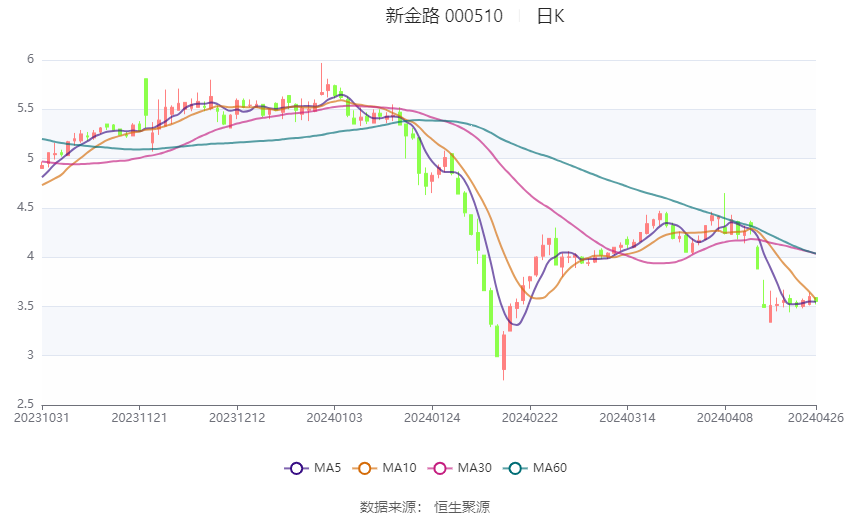Click the 20240426 end date label
The image size is (850, 517).
[x=815, y=417]
